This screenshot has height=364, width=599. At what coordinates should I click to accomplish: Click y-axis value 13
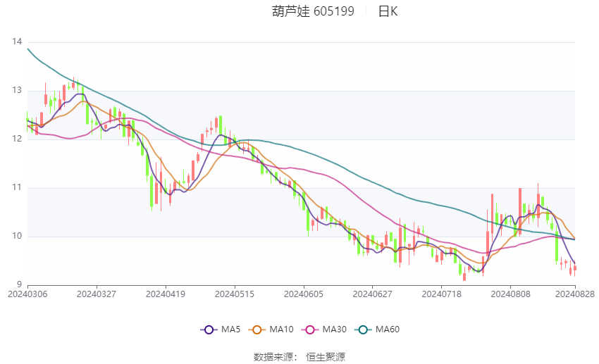click(17, 90)
